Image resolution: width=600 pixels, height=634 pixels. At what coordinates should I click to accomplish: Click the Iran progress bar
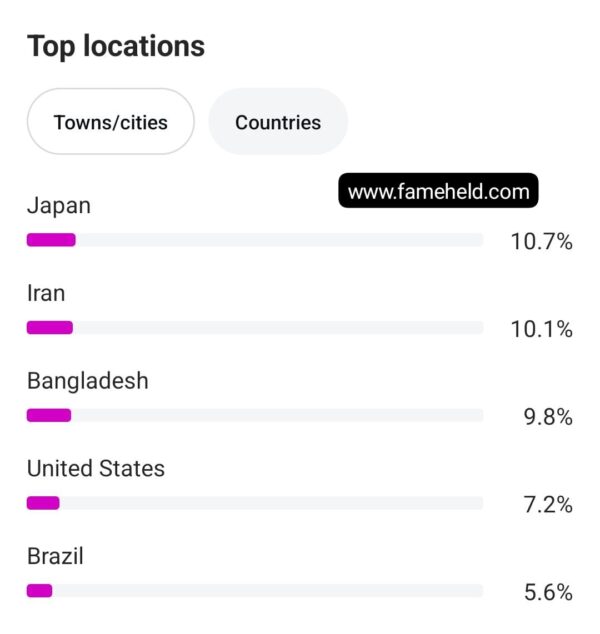255,328
